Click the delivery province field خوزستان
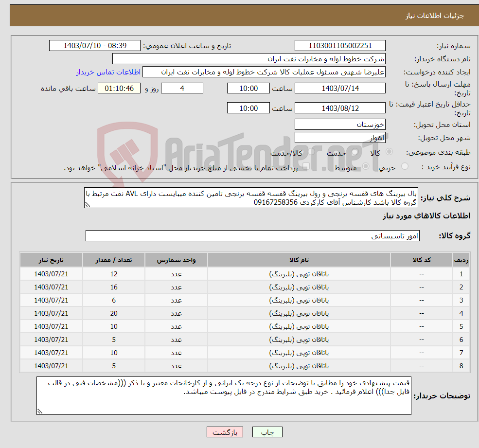479x448 pixels. pos(340,125)
